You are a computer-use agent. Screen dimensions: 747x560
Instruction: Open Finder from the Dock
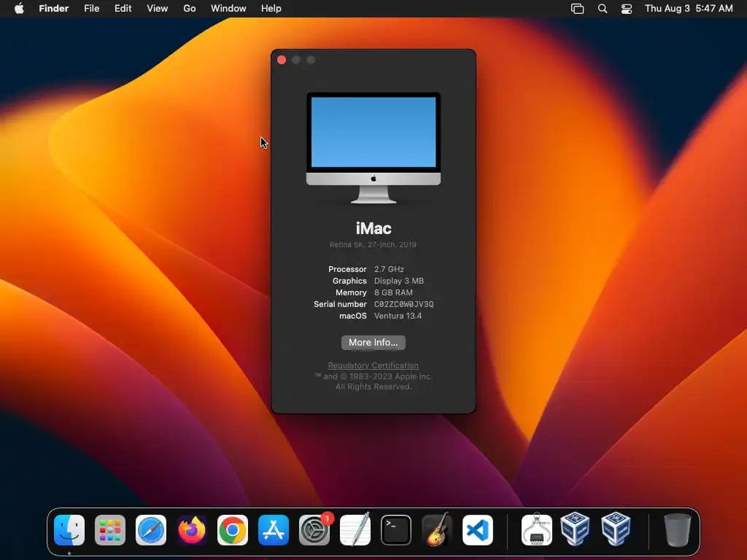69,529
